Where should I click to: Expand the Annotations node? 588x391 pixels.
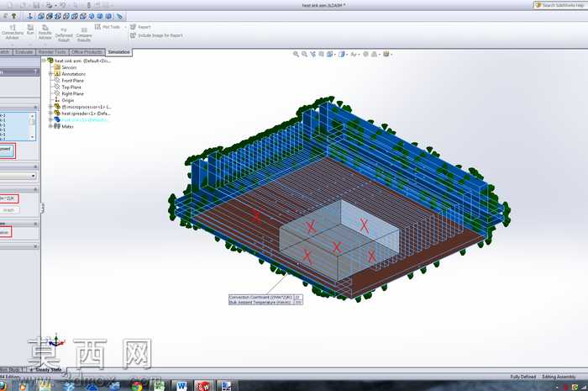click(x=50, y=74)
